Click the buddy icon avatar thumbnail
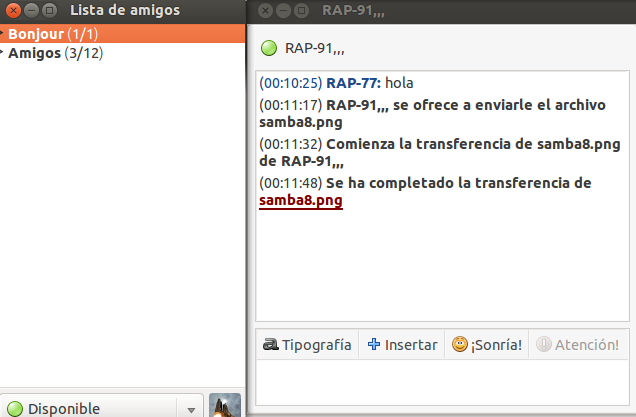The height and width of the screenshot is (417, 636). coord(225,405)
